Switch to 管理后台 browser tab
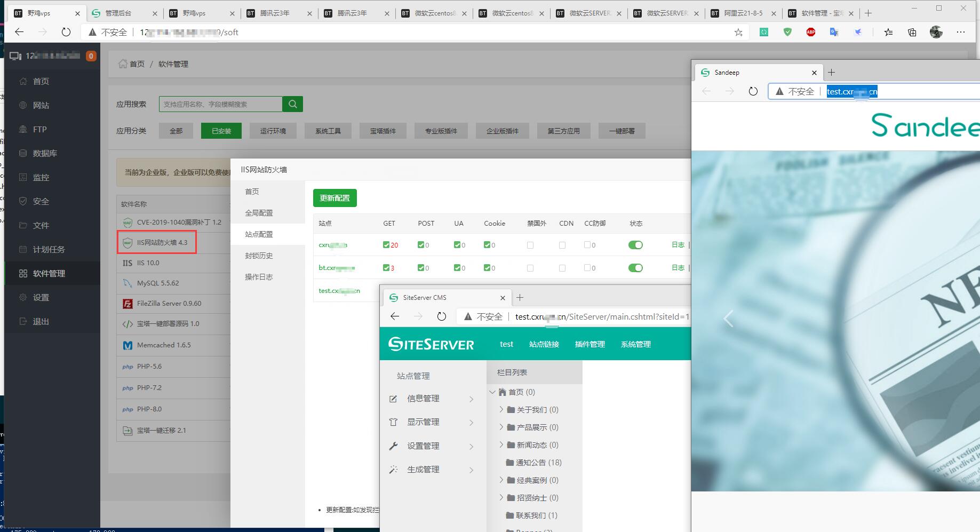This screenshot has height=532, width=980. (x=124, y=13)
